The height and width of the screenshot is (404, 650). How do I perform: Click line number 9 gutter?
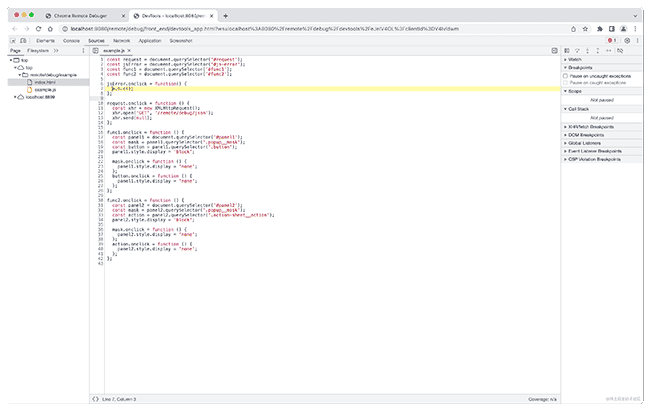pyautogui.click(x=101, y=98)
